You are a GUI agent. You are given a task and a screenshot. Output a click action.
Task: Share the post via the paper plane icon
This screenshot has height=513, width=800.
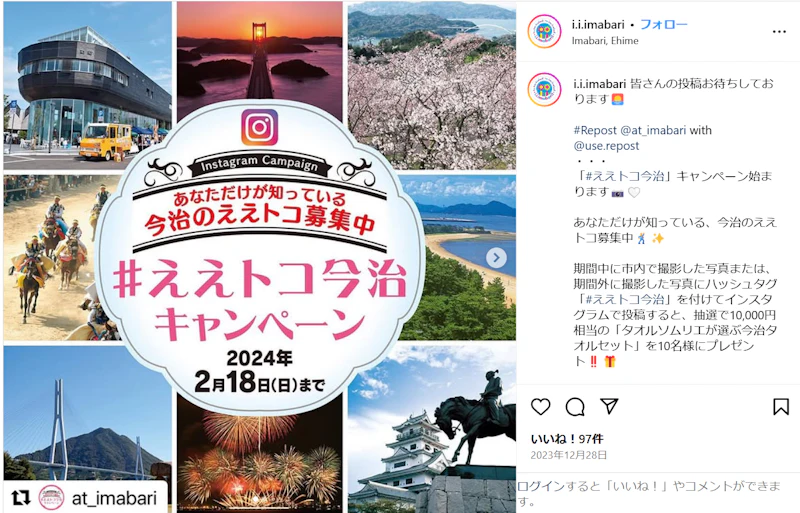[x=609, y=406]
